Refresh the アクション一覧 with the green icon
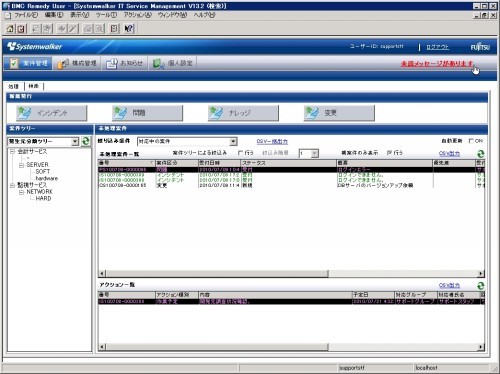The width and height of the screenshot is (500, 374). point(480,286)
